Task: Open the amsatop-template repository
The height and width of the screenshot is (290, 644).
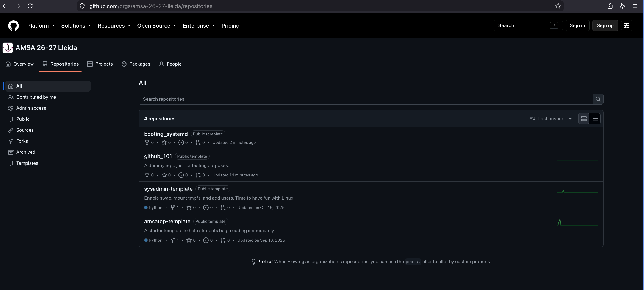Action: coord(167,221)
